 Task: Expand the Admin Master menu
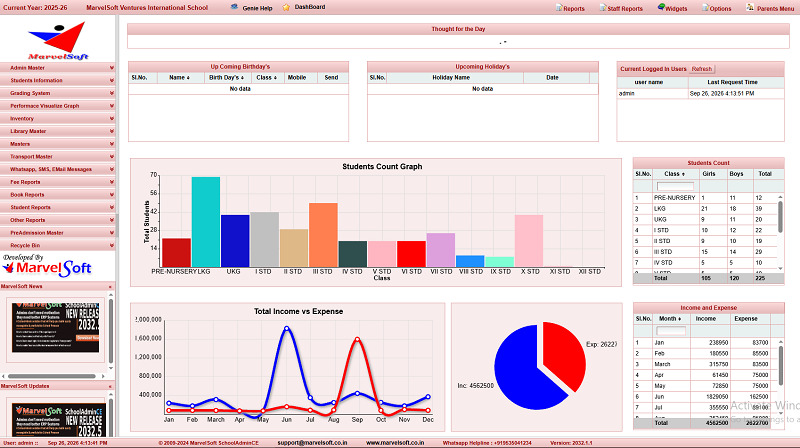58,67
